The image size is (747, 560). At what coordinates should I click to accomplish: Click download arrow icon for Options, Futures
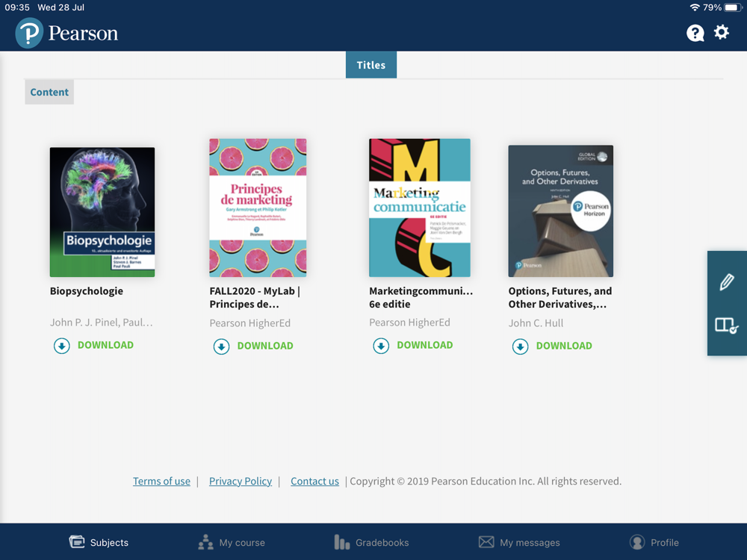520,346
